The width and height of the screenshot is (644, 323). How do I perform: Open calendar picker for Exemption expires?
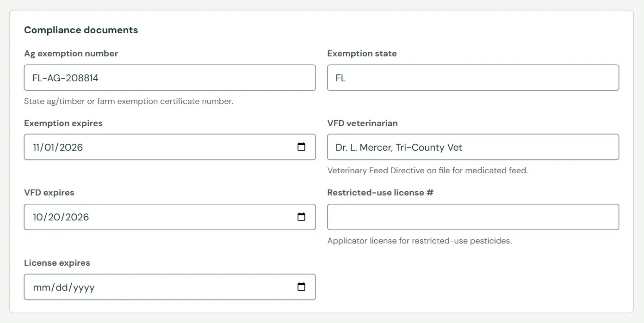pos(301,147)
